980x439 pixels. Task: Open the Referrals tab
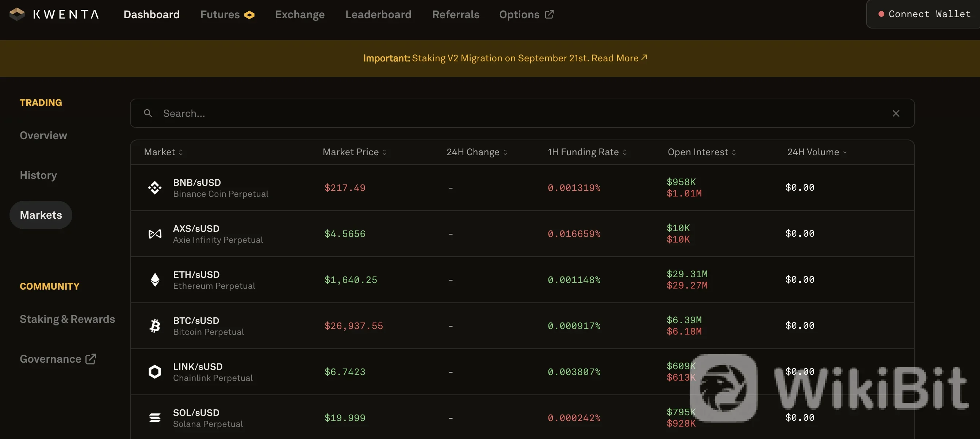455,15
